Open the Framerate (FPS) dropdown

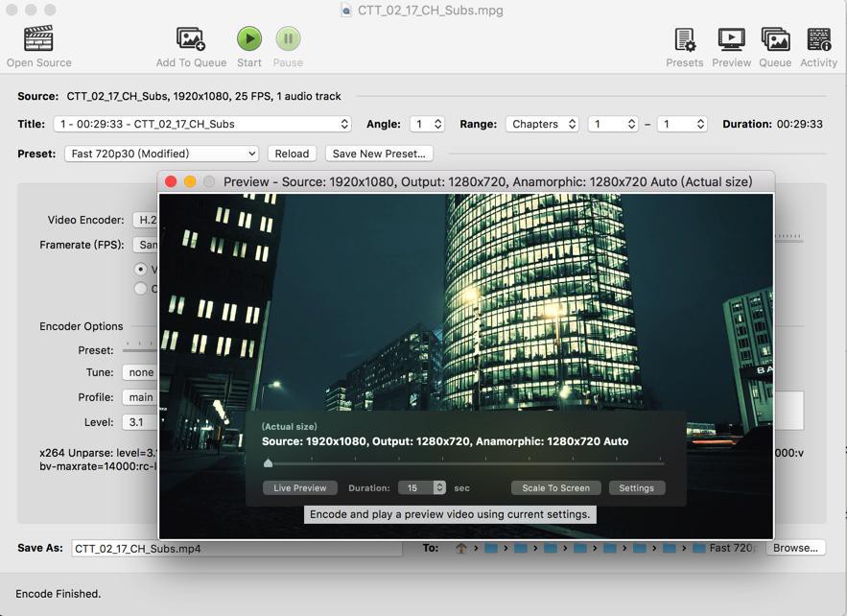pos(146,245)
